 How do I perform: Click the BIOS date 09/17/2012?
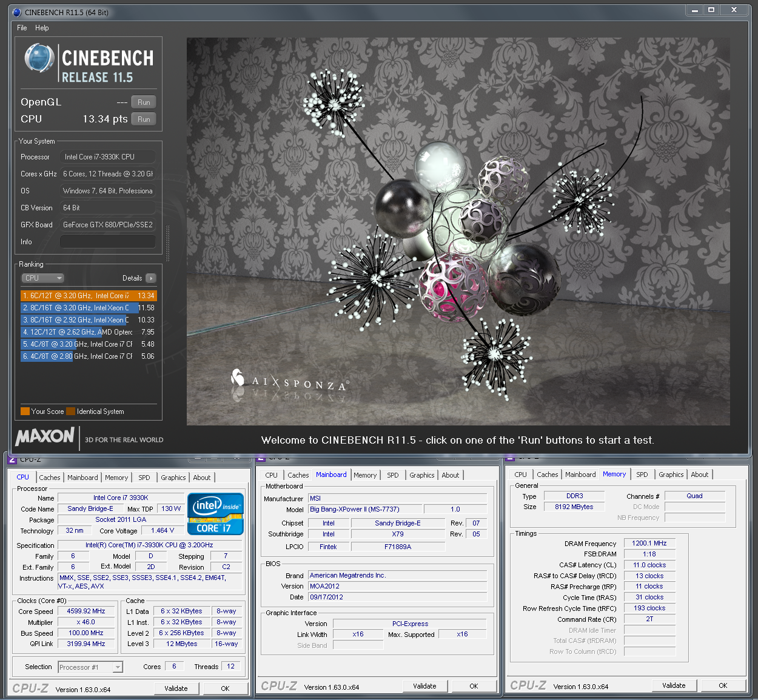click(x=397, y=597)
